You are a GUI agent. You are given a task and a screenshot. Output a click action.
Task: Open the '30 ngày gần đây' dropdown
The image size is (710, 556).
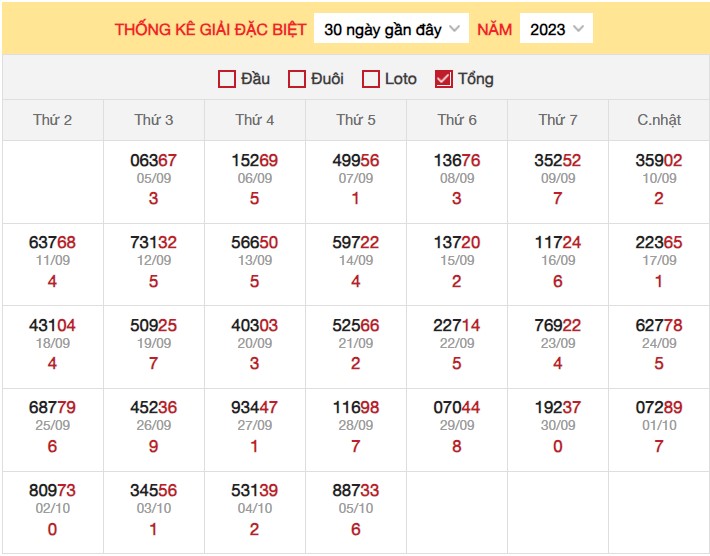coord(391,29)
